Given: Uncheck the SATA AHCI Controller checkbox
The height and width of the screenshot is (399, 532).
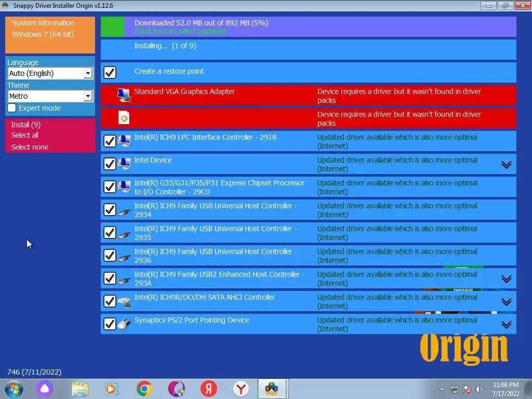Looking at the screenshot, I should (x=110, y=301).
